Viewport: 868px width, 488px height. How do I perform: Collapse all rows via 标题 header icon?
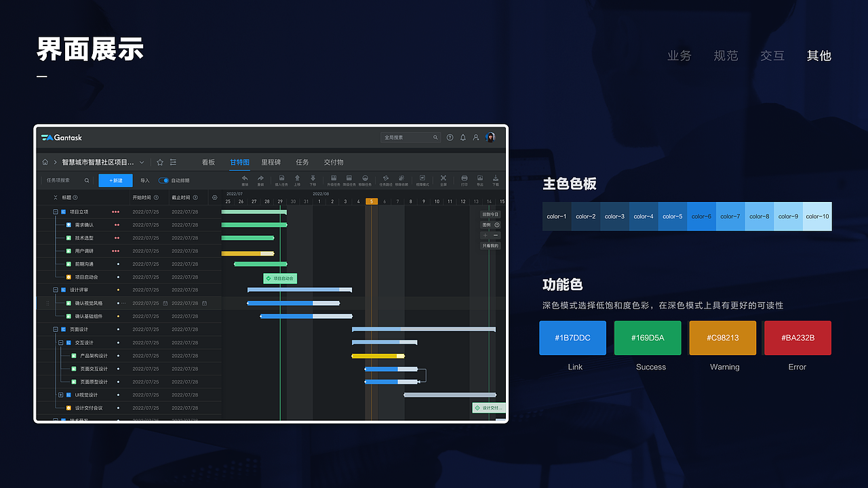point(56,197)
